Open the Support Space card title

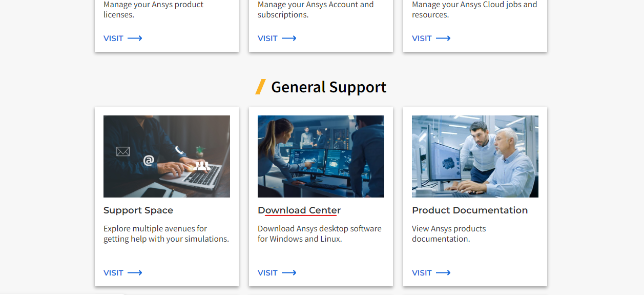pyautogui.click(x=138, y=210)
